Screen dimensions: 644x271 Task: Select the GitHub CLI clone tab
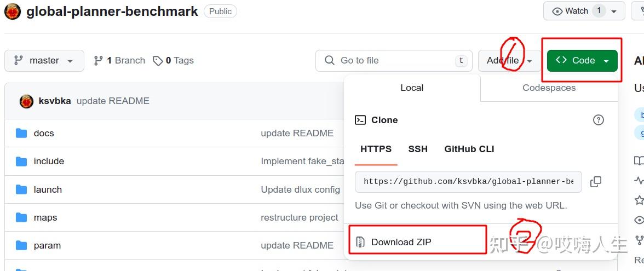pyautogui.click(x=469, y=149)
